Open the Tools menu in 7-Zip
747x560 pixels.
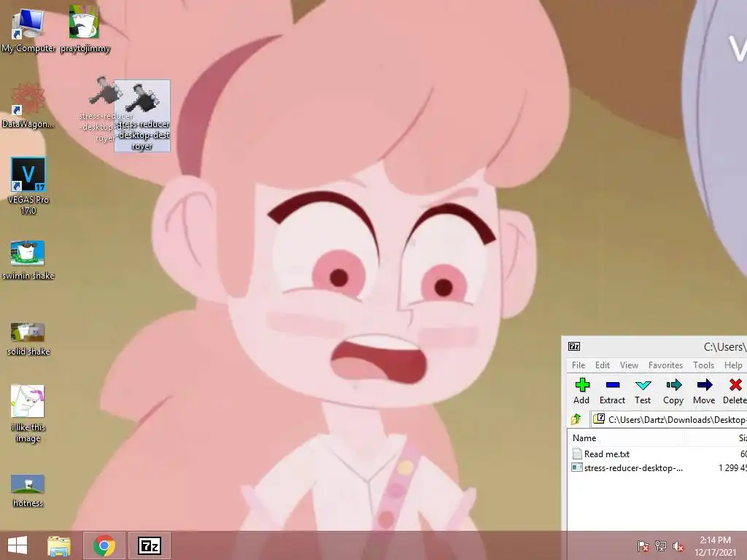click(703, 365)
